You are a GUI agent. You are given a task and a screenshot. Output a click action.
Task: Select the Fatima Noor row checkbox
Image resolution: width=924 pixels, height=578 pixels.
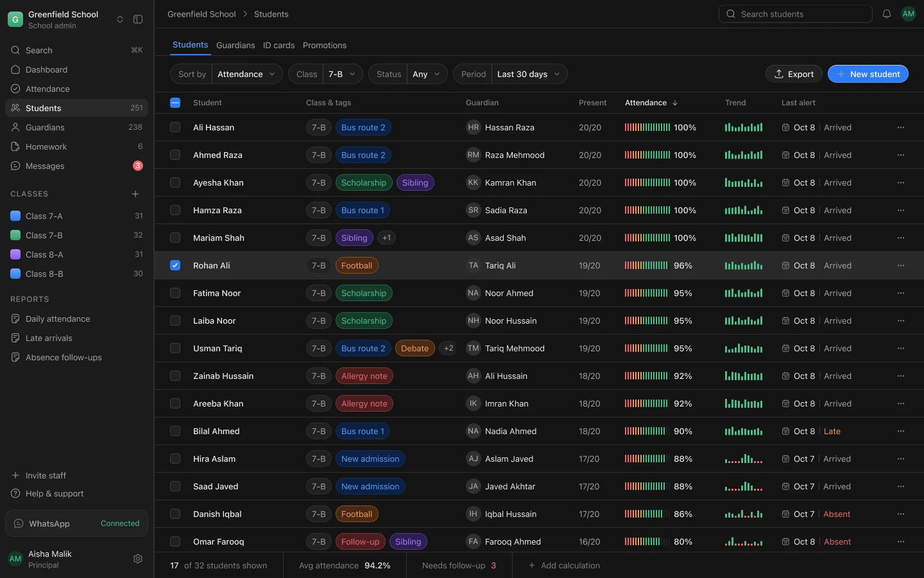coord(175,293)
